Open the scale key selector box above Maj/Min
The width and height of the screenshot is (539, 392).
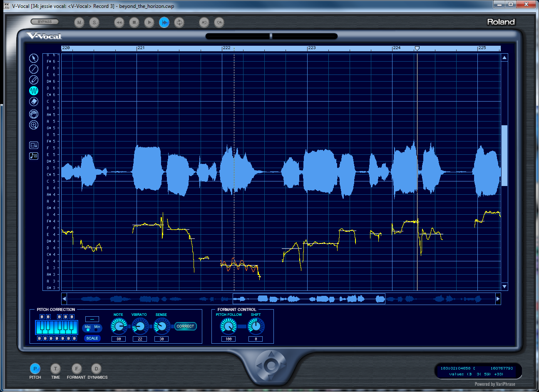coord(92,319)
